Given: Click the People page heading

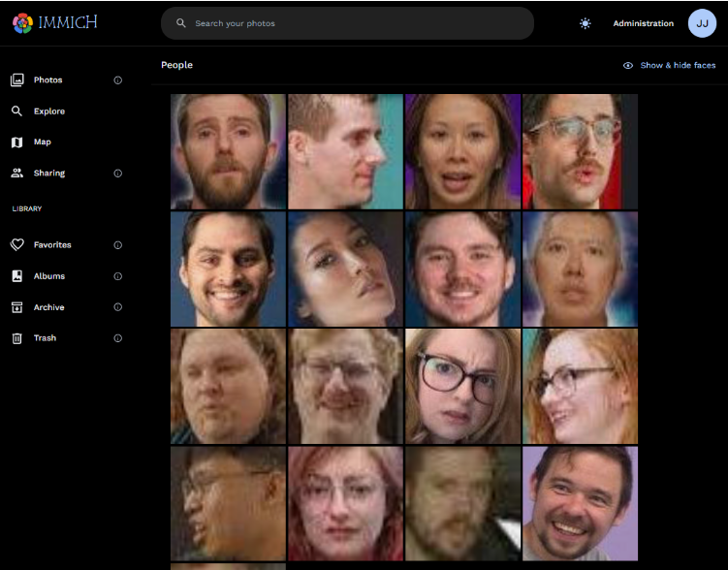Looking at the screenshot, I should (176, 65).
